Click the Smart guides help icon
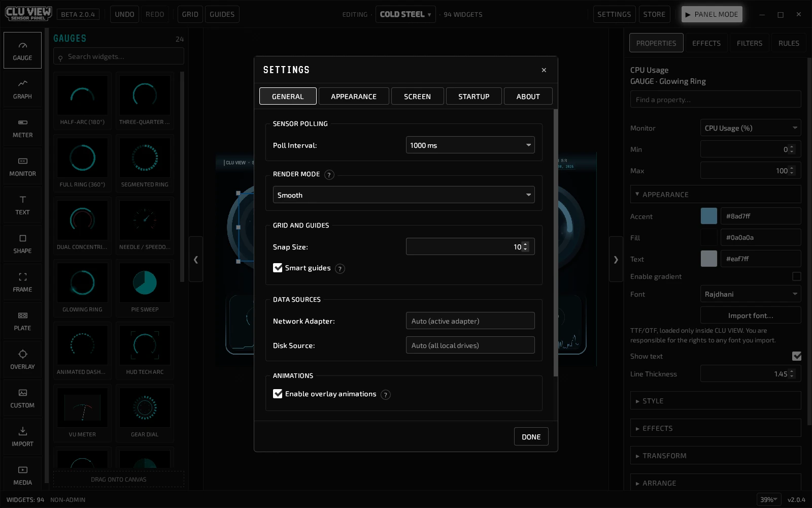812x508 pixels. 340,269
